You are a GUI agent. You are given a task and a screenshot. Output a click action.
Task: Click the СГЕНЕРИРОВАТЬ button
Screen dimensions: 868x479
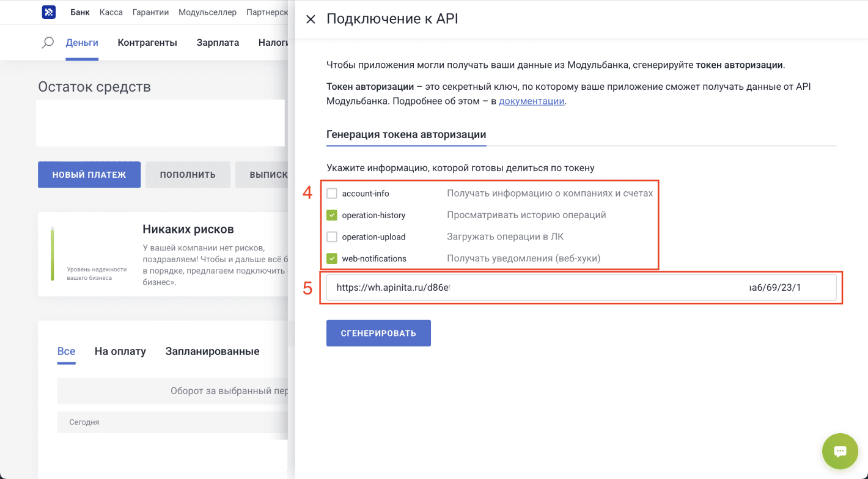(x=378, y=333)
